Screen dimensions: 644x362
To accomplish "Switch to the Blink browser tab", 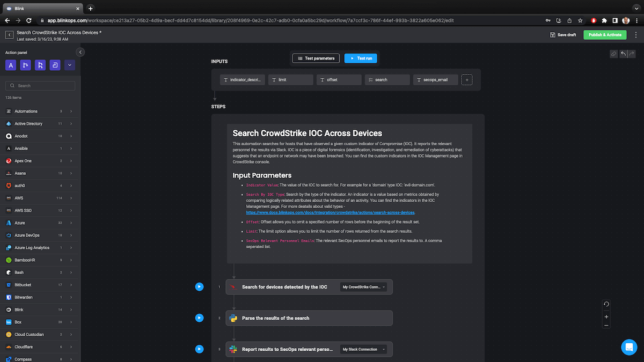I will coord(38,8).
